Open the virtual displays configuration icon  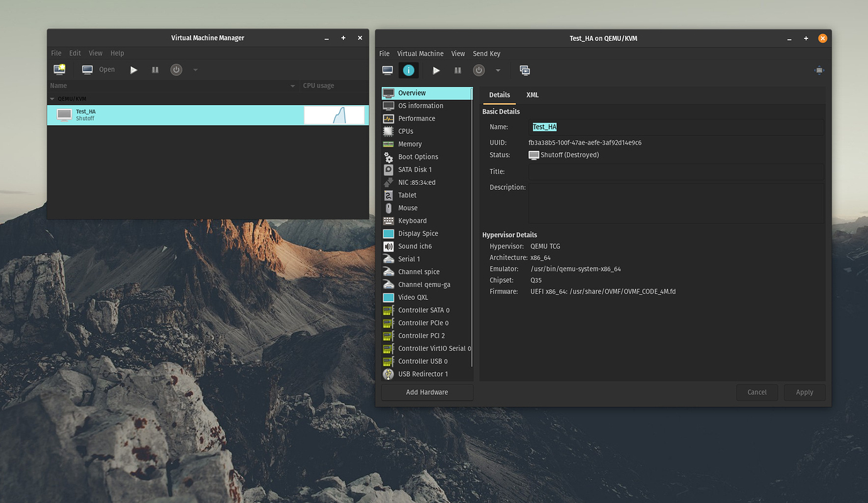coord(525,70)
